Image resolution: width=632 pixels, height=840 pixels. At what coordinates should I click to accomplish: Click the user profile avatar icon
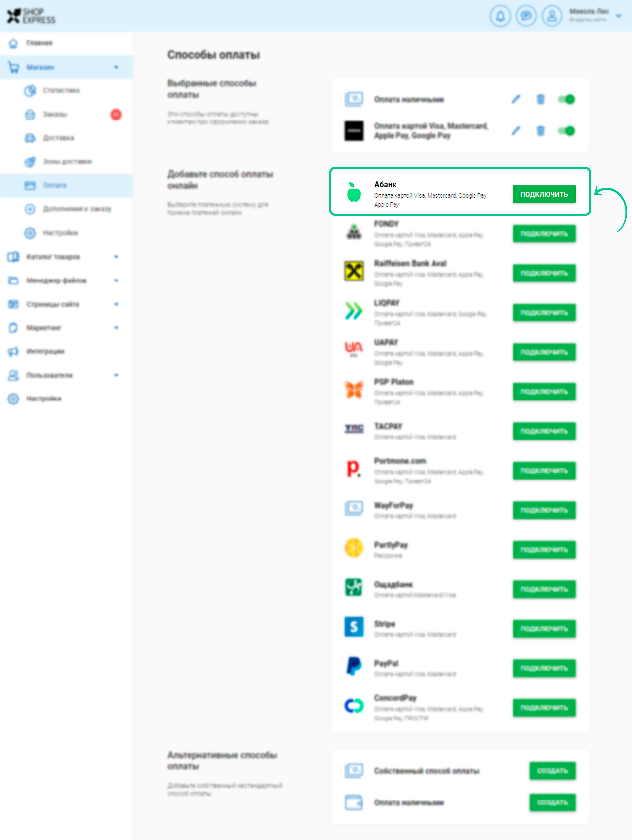click(x=552, y=16)
